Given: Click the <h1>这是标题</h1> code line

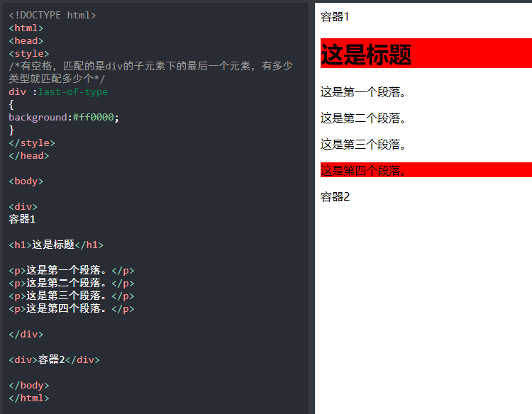Looking at the screenshot, I should tap(56, 245).
